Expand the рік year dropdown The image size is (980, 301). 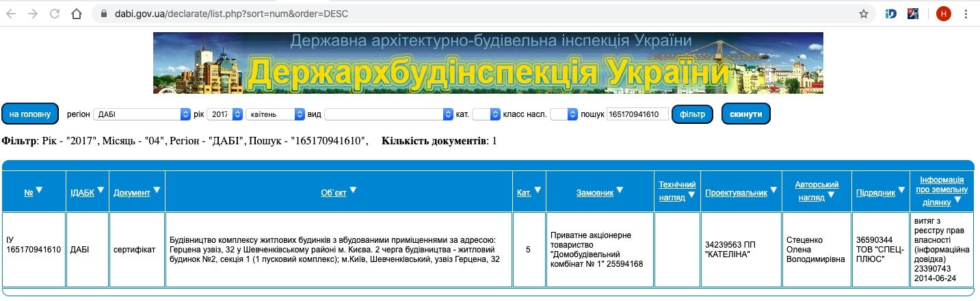[x=224, y=114]
